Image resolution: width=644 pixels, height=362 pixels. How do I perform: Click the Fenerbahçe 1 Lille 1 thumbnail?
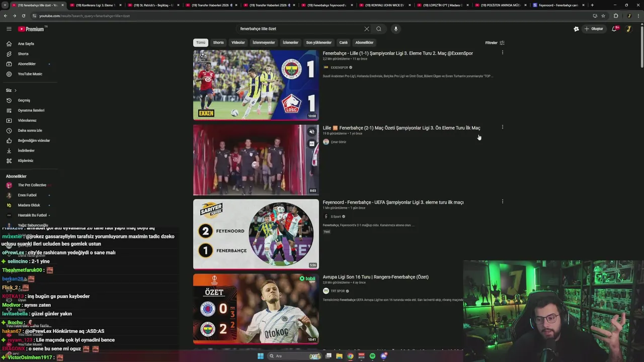[256, 85]
